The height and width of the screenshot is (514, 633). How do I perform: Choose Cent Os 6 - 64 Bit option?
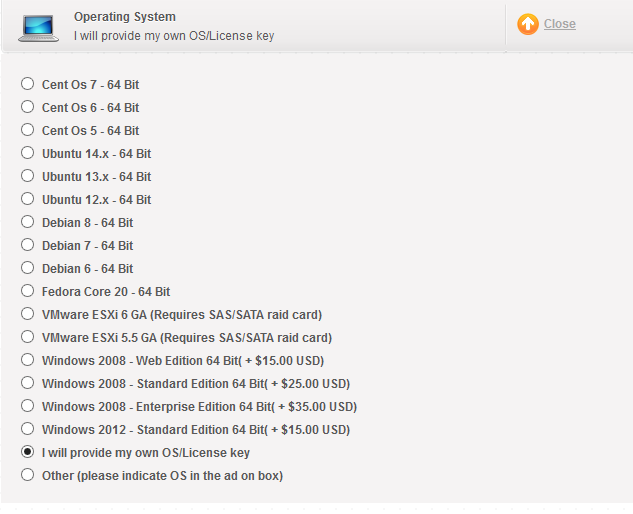pyautogui.click(x=28, y=108)
